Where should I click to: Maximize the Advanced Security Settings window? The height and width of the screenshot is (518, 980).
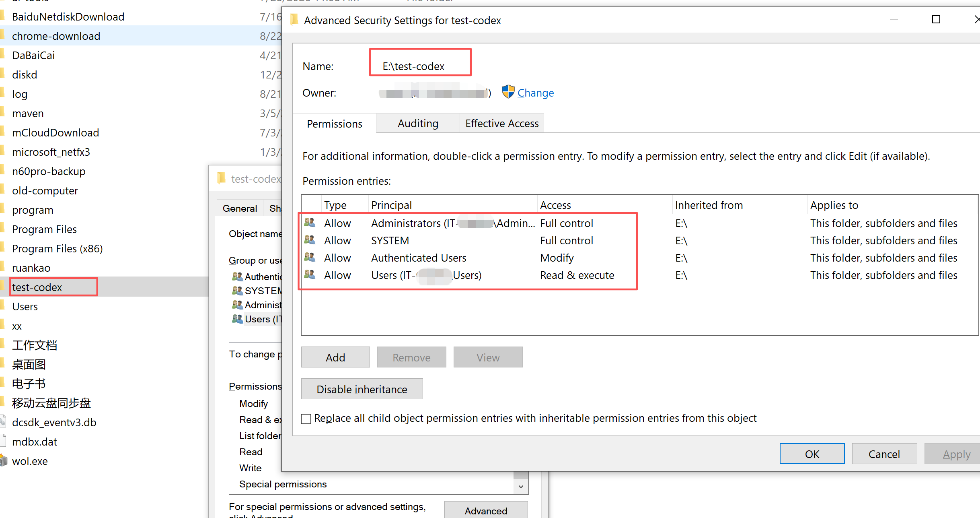936,19
